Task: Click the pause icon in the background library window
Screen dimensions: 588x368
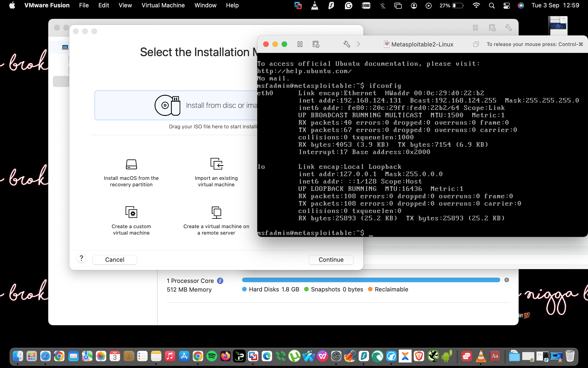Action: coord(475,28)
